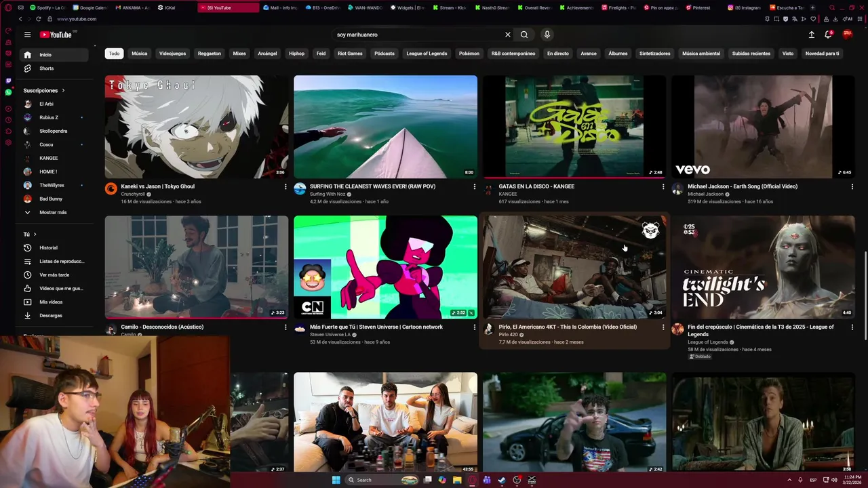Open options menu for Fin del crepúsculo video
This screenshot has height=488, width=868.
click(852, 327)
